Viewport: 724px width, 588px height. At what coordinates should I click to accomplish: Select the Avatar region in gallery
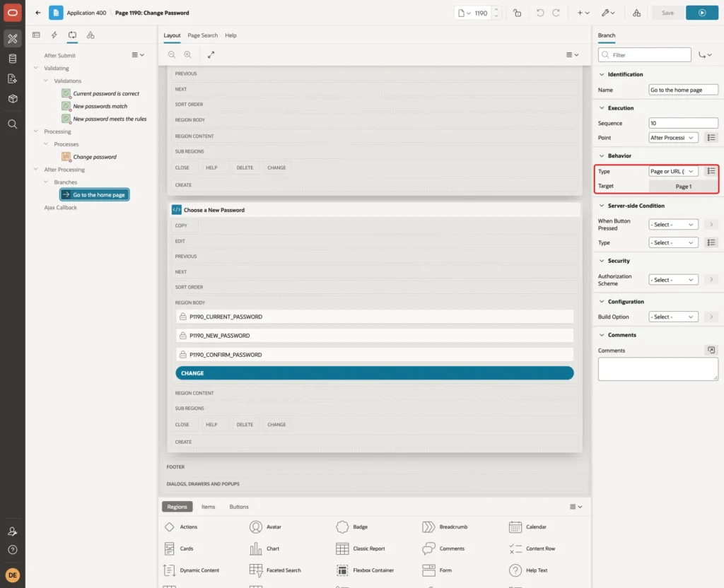click(x=266, y=527)
